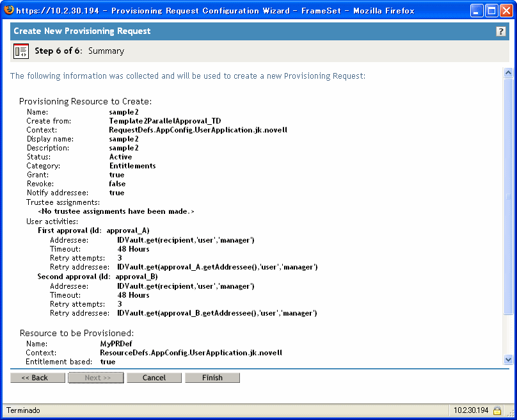This screenshot has width=517, height=420.
Task: Click 'Step 6 of 6:' label
Action: (58, 51)
